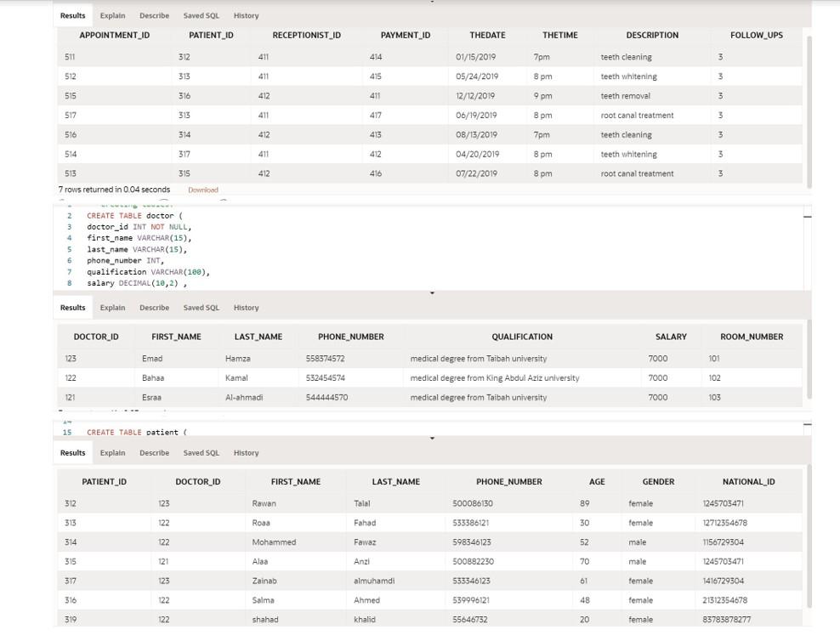840x635 pixels.
Task: Open the Explain tab above the patient results
Action: click(x=112, y=452)
